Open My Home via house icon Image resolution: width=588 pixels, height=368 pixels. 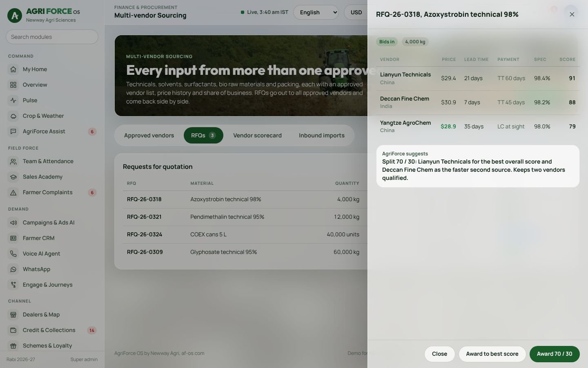click(13, 70)
